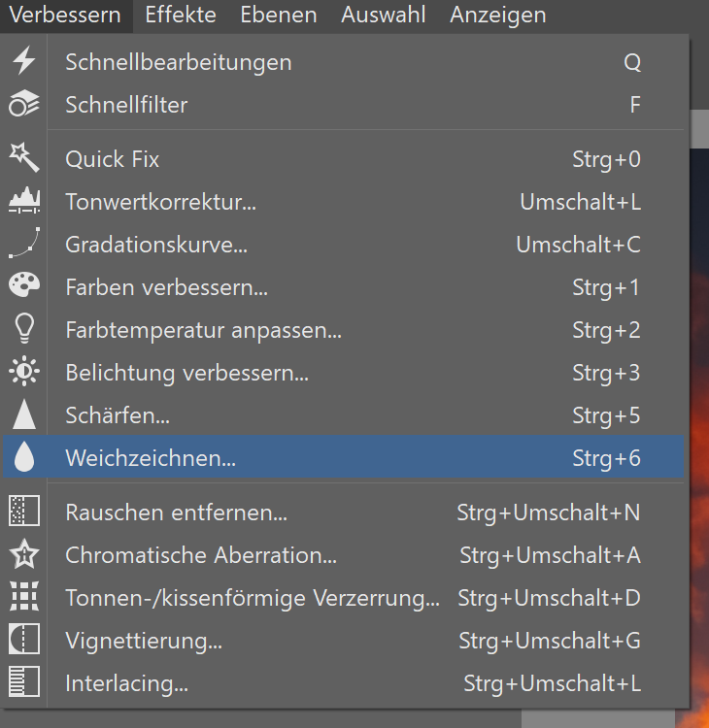Screen dimensions: 709x728
Task: Open the Ebenen menu
Action: 279,16
